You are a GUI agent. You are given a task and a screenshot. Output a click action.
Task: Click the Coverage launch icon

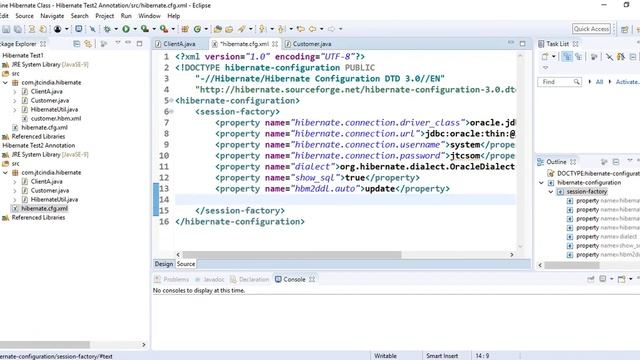144,29
